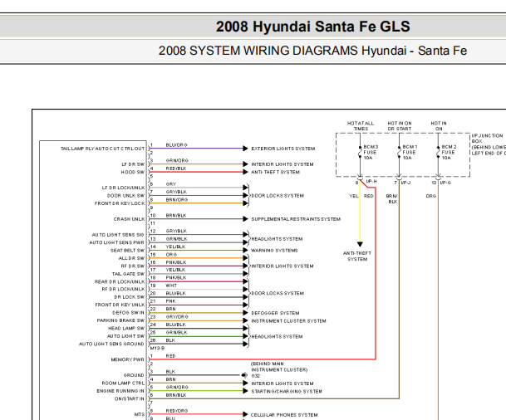Click the "DEFOGGER SYSTEM" label
506x420 pixels.
tap(275, 313)
